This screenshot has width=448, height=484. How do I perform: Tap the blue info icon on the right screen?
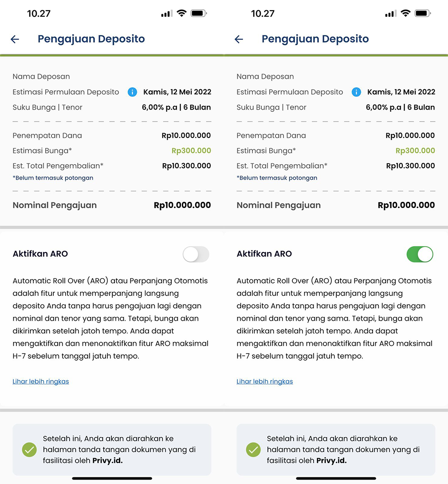(x=356, y=92)
